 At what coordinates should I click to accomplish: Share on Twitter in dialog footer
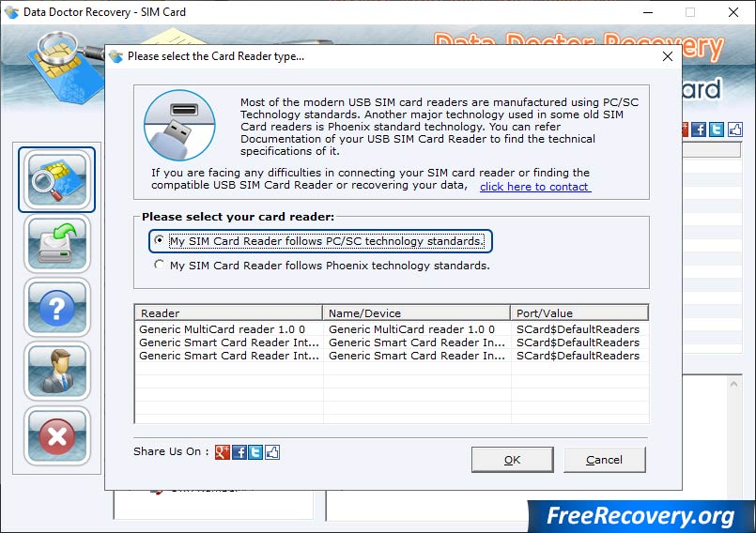click(255, 452)
